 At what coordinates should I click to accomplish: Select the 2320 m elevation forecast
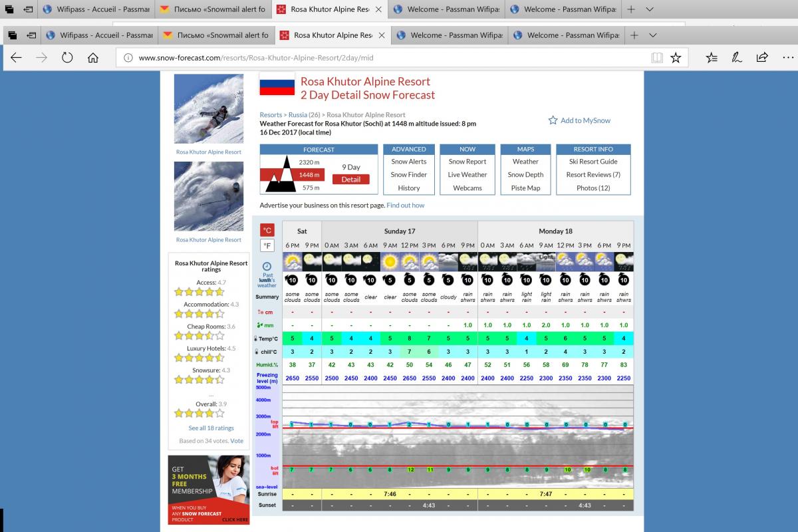(309, 162)
